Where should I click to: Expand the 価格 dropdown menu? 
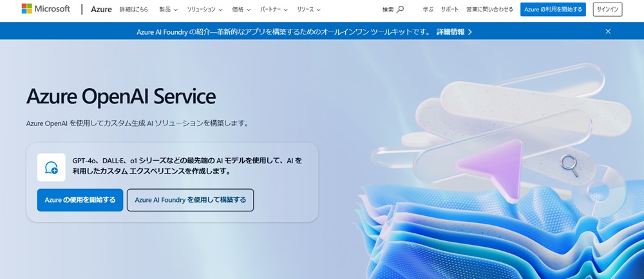point(241,10)
